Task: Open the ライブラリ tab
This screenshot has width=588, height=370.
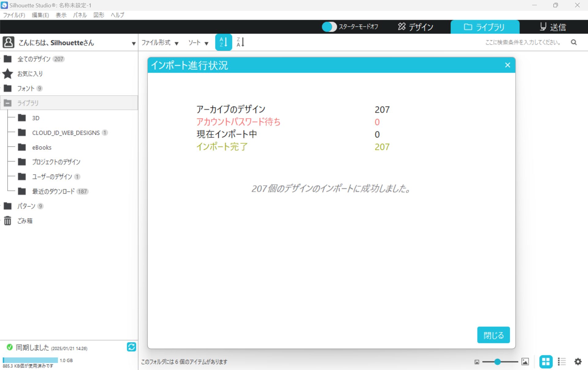Action: [485, 27]
